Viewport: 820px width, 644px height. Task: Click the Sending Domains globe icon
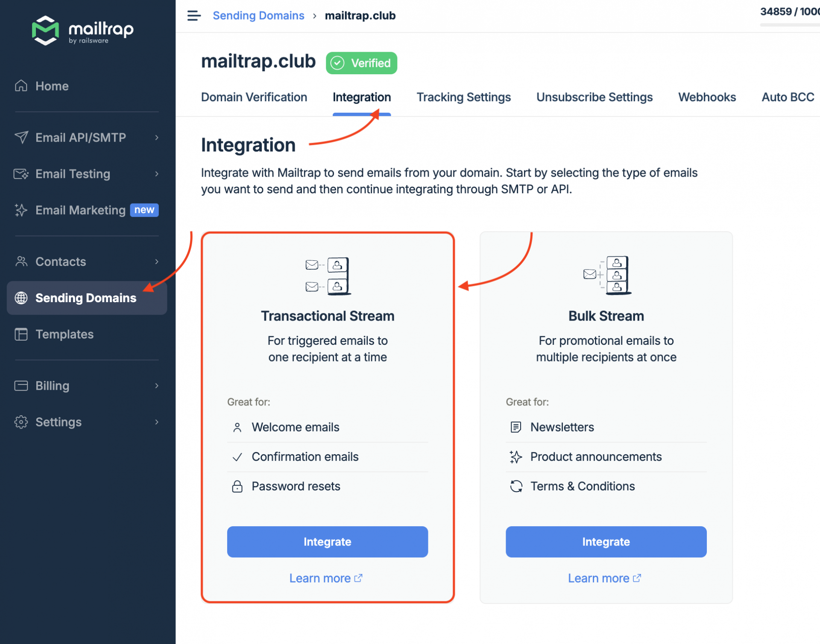click(20, 298)
